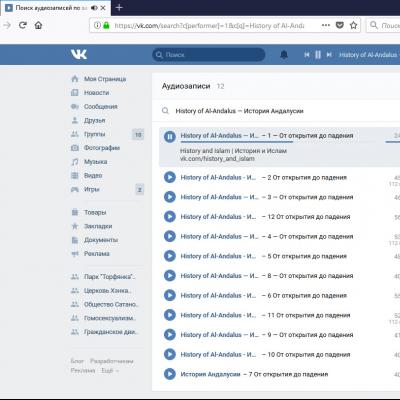Reload the page in the browser
The height and width of the screenshot is (400, 400).
23,25
